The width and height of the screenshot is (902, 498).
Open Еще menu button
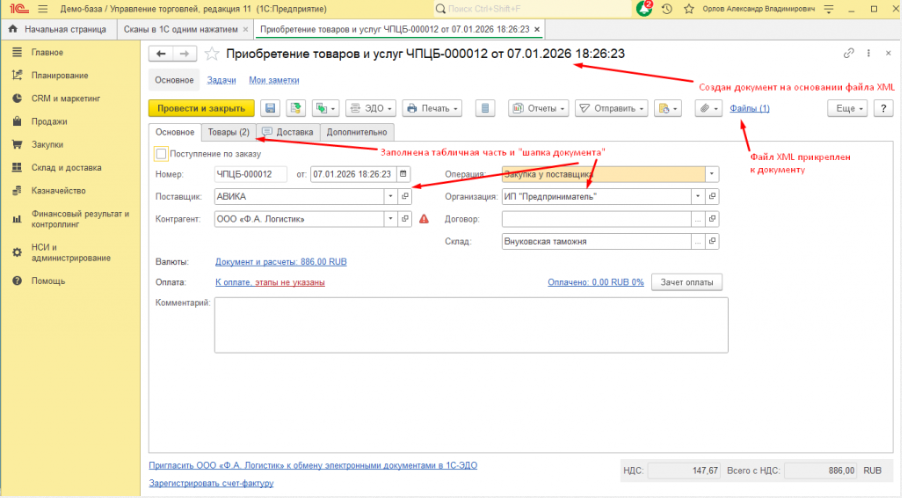point(848,108)
